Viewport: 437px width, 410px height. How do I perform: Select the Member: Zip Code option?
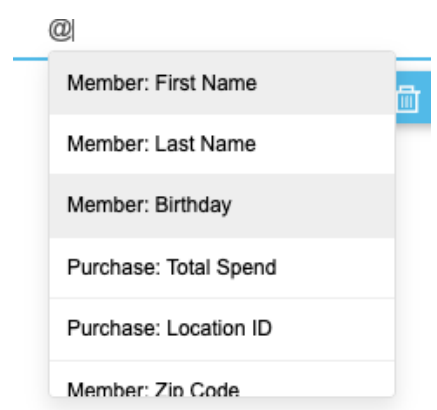tap(222, 379)
